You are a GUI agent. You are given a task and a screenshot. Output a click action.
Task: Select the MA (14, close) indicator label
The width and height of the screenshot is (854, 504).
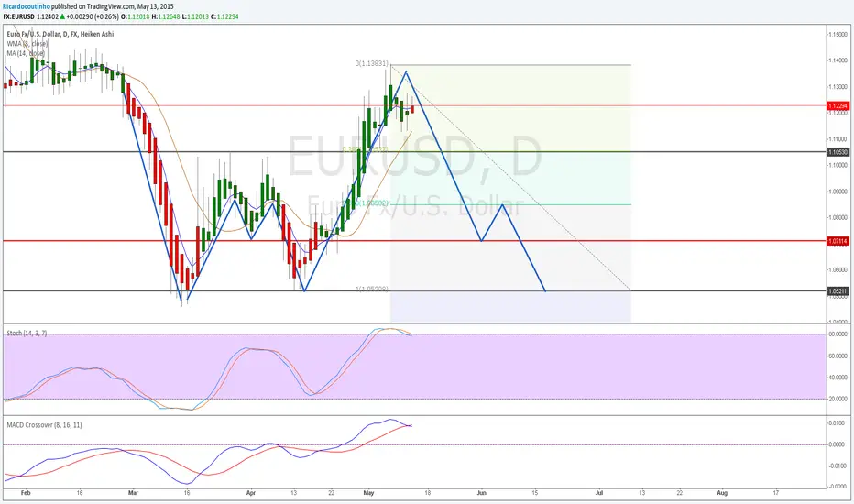pyautogui.click(x=26, y=53)
